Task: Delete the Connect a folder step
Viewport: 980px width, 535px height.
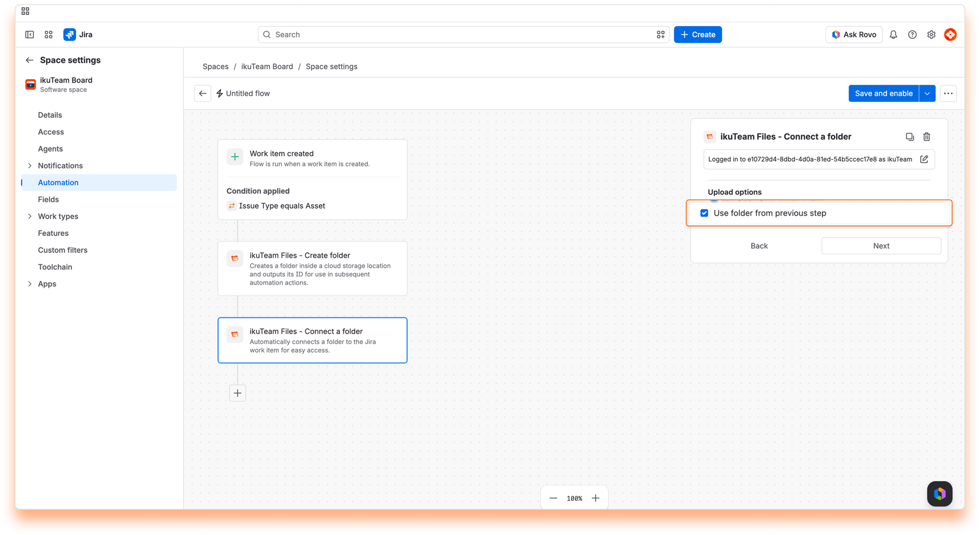Action: click(x=927, y=137)
